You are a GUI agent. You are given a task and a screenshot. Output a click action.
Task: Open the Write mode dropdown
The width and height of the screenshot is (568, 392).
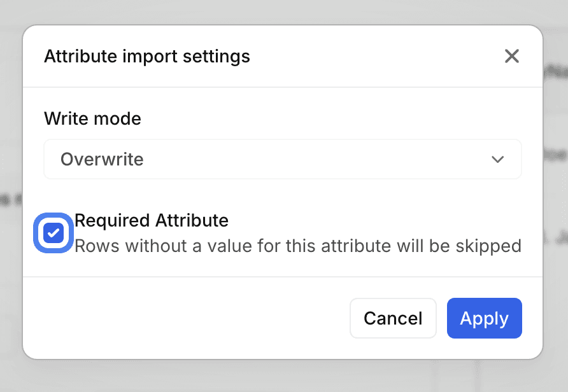coord(283,159)
